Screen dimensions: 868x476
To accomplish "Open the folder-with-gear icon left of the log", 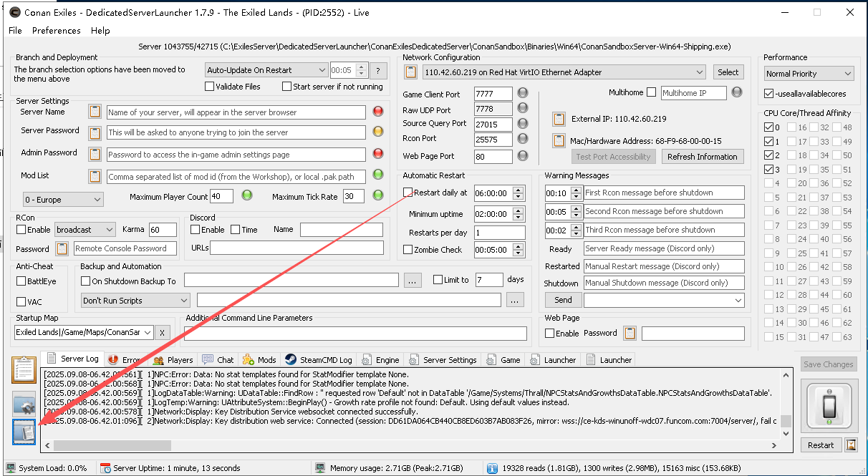I will (24, 404).
